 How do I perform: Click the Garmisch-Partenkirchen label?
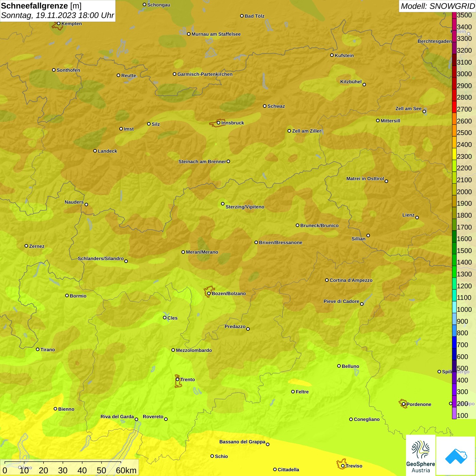[205, 74]
